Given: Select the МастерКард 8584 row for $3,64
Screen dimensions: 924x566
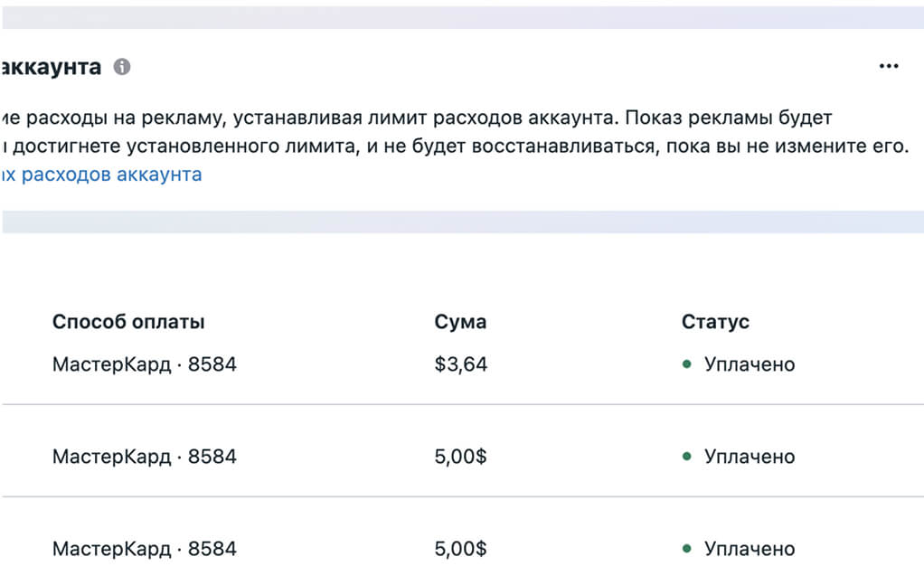Looking at the screenshot, I should [x=463, y=364].
